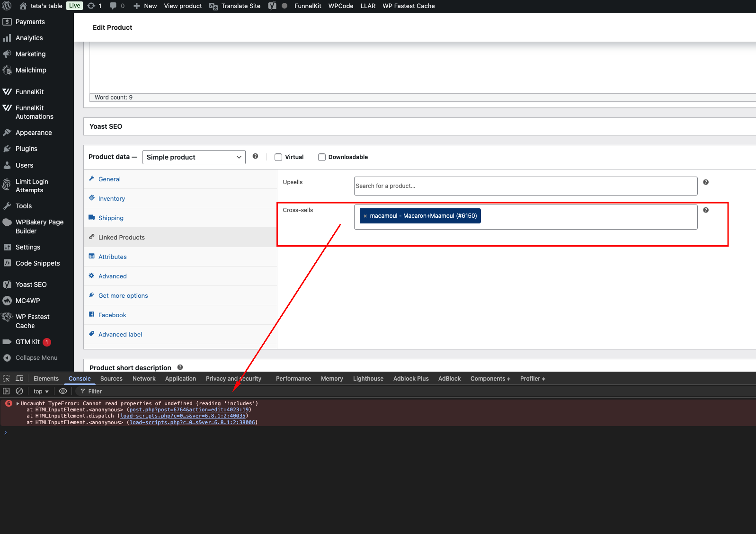This screenshot has height=534, width=756.
Task: Click help icon by Product short description
Action: [x=180, y=367]
